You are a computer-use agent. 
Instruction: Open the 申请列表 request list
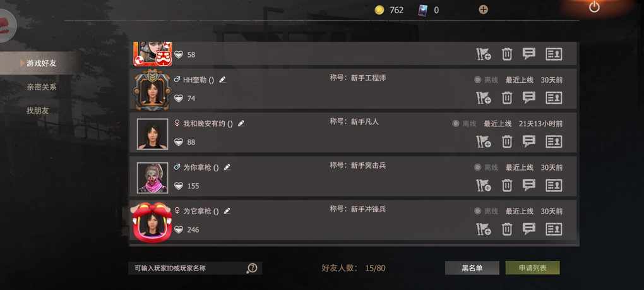coord(532,268)
